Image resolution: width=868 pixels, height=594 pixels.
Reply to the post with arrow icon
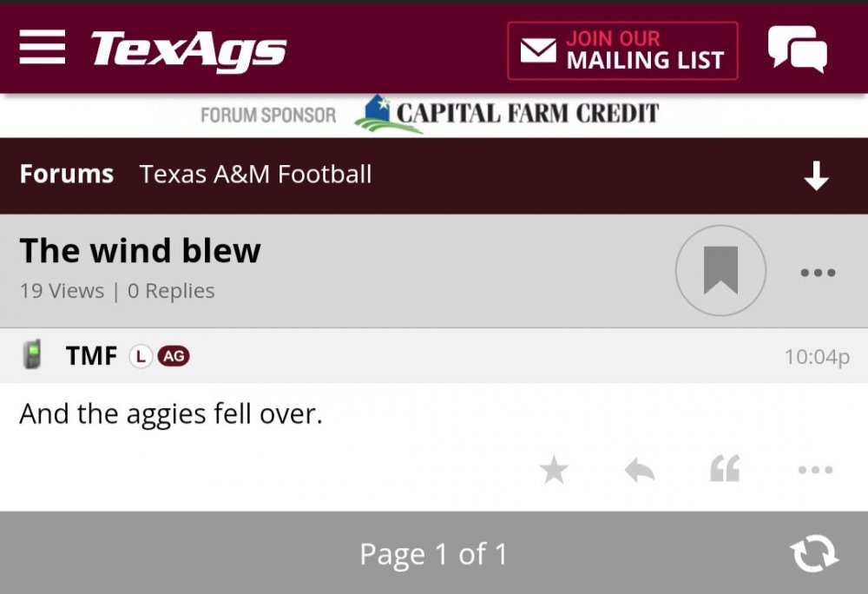pyautogui.click(x=639, y=471)
